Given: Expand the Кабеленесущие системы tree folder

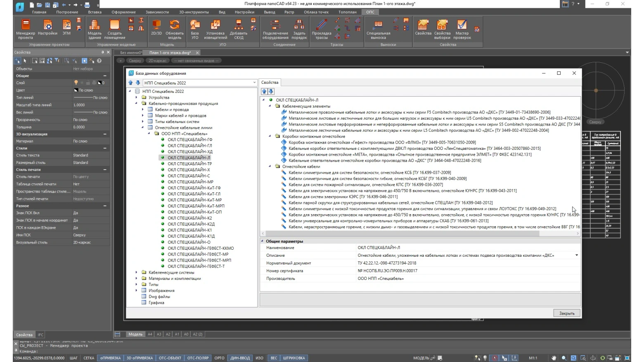Looking at the screenshot, I should coord(137,272).
